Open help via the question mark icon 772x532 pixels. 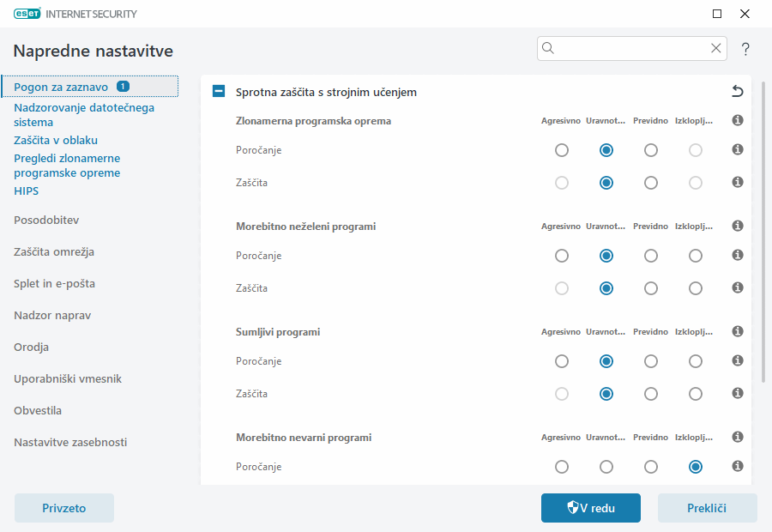point(745,48)
